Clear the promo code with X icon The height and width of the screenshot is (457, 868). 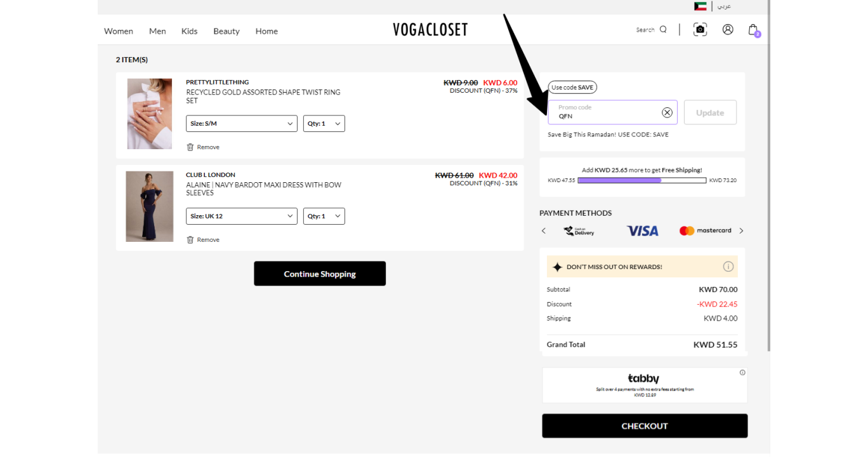667,112
